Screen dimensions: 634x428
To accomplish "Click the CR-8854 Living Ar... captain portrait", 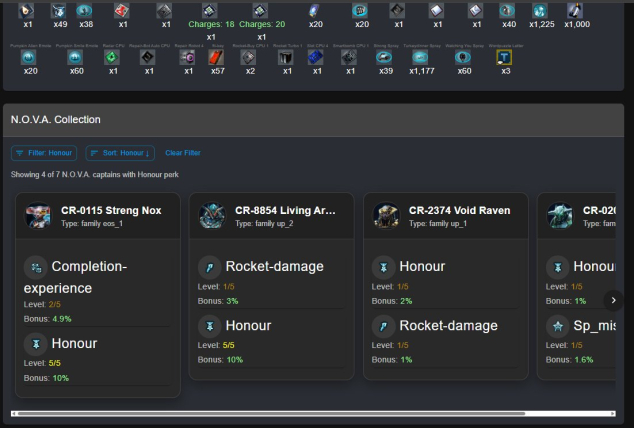I will [x=213, y=217].
